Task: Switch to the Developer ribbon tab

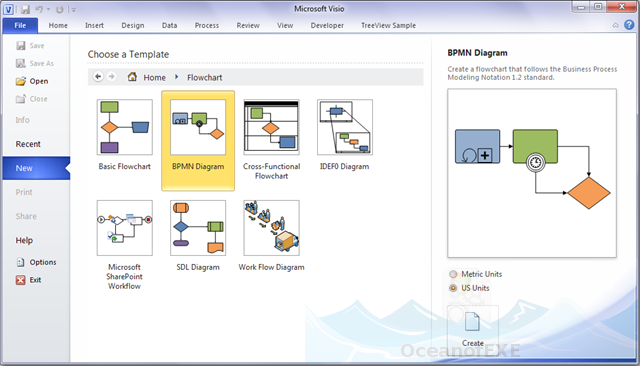Action: 327,25
